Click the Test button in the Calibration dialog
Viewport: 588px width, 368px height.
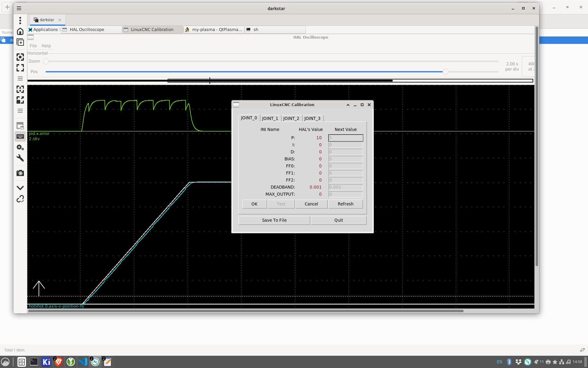[x=281, y=204]
